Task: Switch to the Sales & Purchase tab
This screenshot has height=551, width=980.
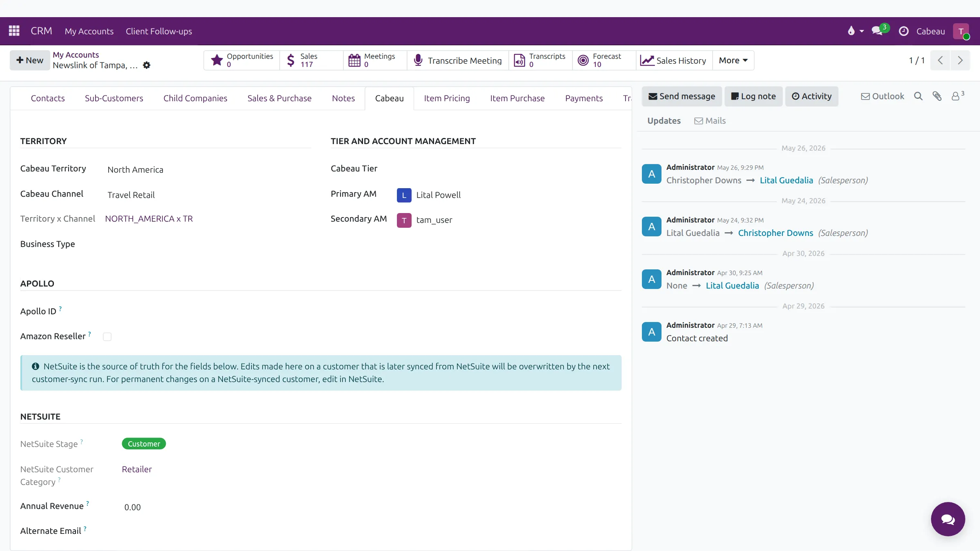Action: [279, 98]
